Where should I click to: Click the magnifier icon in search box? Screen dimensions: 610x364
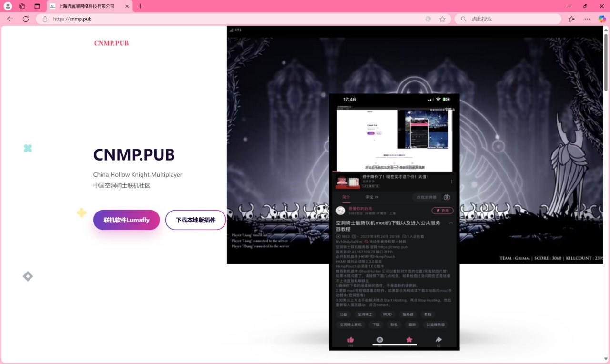pyautogui.click(x=463, y=19)
